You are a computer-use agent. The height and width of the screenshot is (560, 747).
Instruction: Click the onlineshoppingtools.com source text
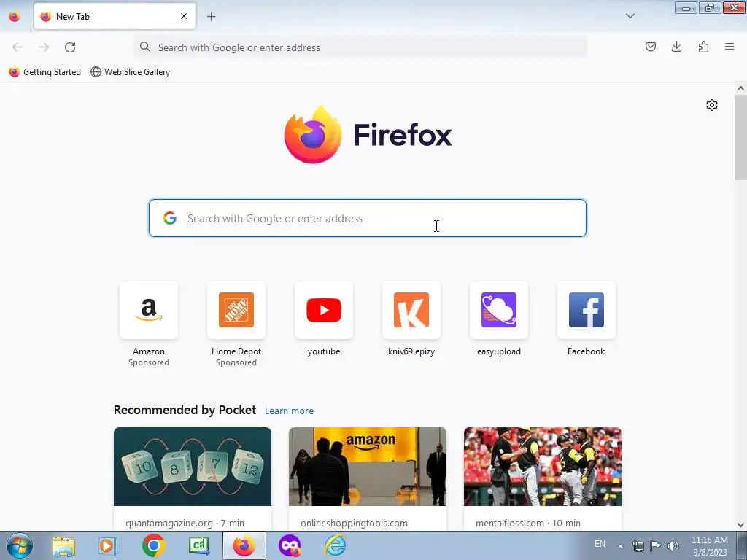[x=354, y=523]
